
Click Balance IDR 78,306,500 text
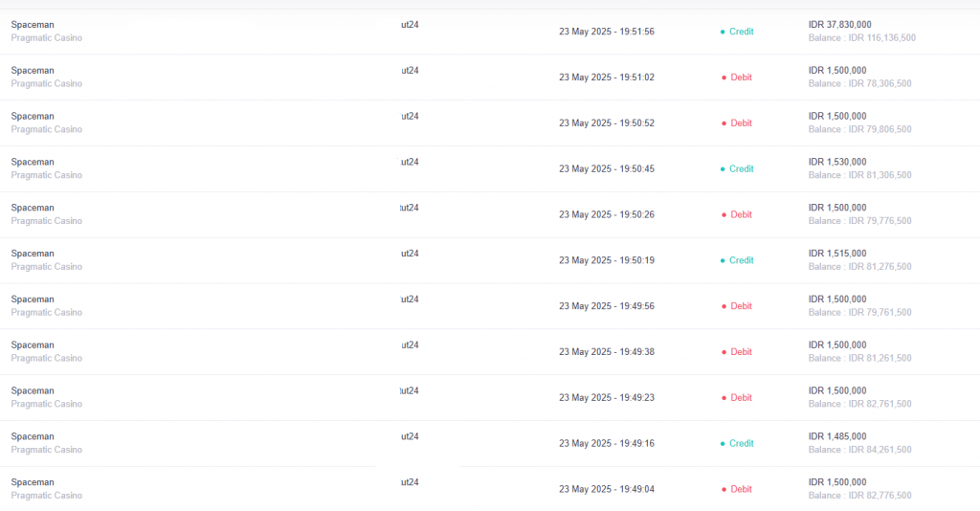coord(859,84)
